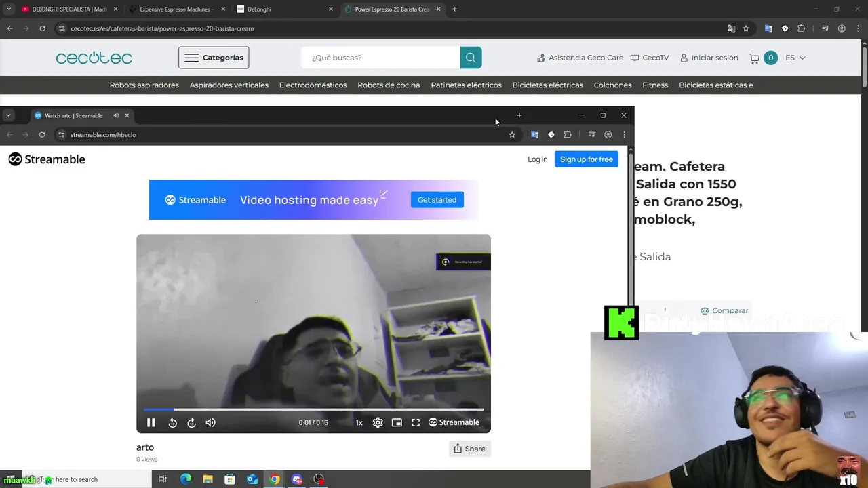
Task: Open Bicicletas eléctricas category
Action: click(x=548, y=85)
